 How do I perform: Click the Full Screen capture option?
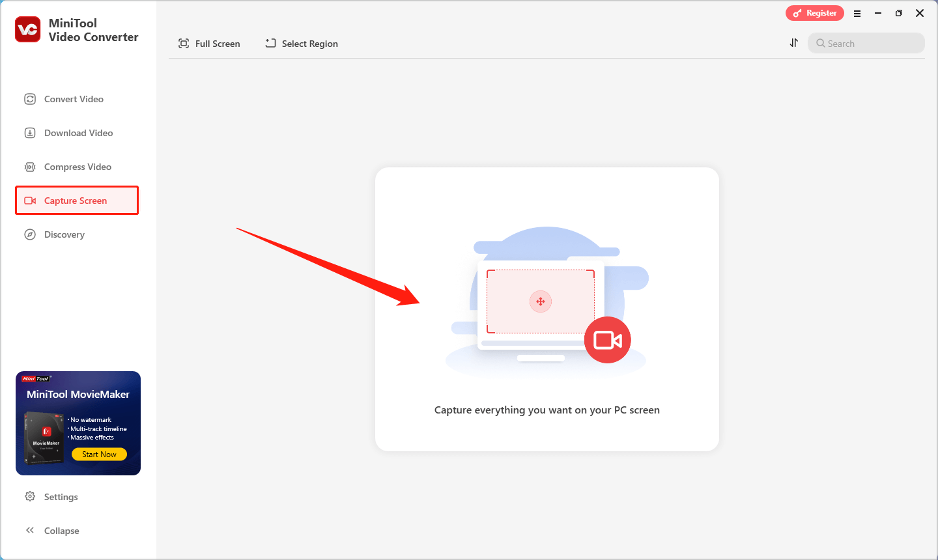click(209, 44)
